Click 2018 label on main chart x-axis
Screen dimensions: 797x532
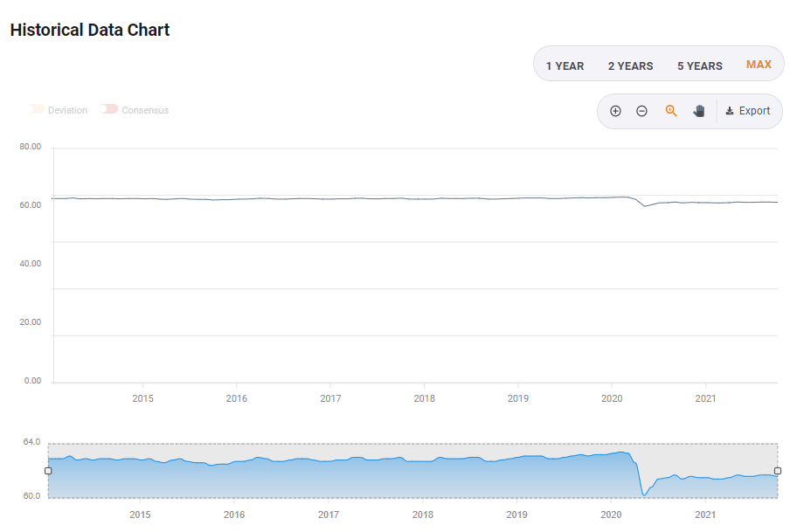click(x=424, y=398)
